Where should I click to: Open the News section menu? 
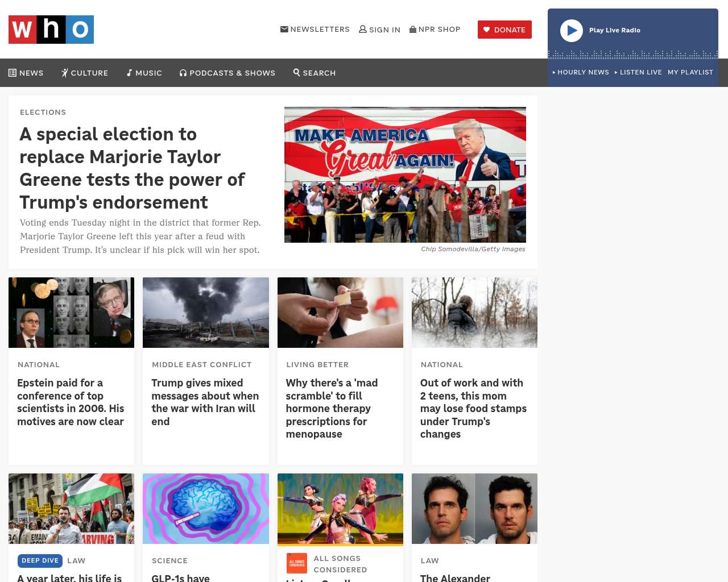[x=26, y=73]
